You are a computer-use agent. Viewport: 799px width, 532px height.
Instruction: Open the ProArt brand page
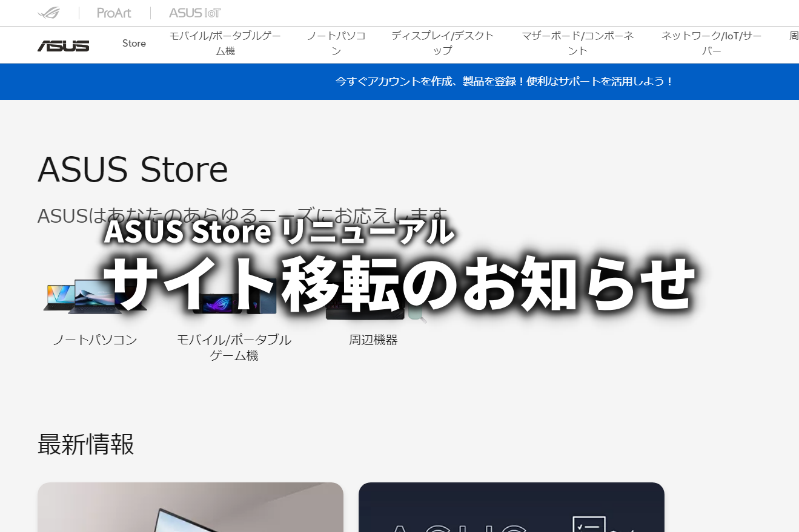click(113, 13)
